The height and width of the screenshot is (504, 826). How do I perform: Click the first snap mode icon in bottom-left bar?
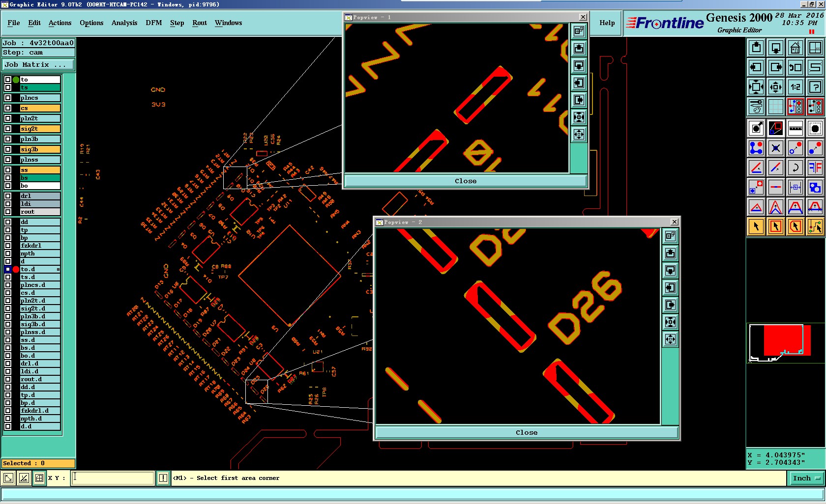click(8, 478)
